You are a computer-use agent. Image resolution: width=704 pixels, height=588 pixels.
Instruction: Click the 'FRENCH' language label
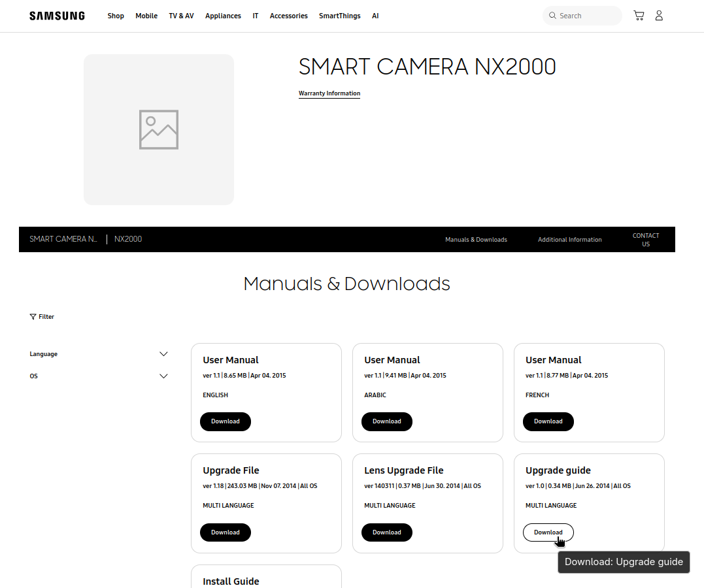[537, 395]
